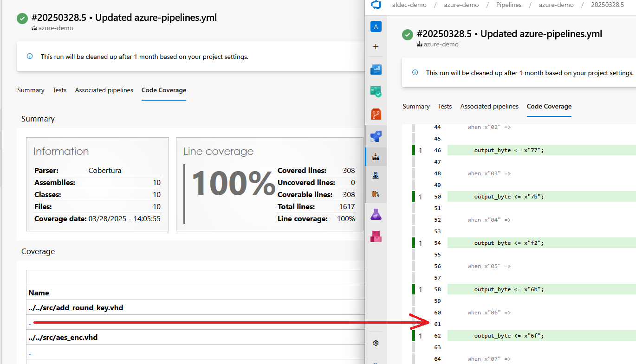This screenshot has height=364, width=636.
Task: Click 'Covered lines:' label
Action: [x=302, y=171]
